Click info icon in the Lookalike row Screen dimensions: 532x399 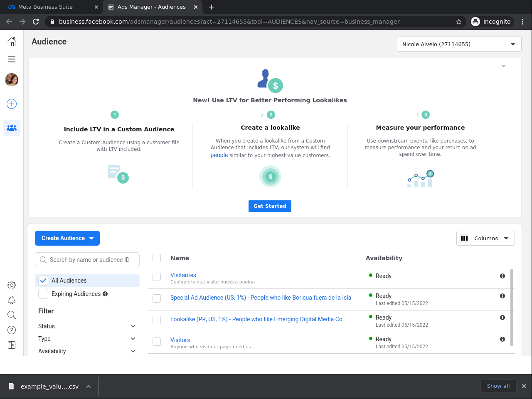(502, 318)
